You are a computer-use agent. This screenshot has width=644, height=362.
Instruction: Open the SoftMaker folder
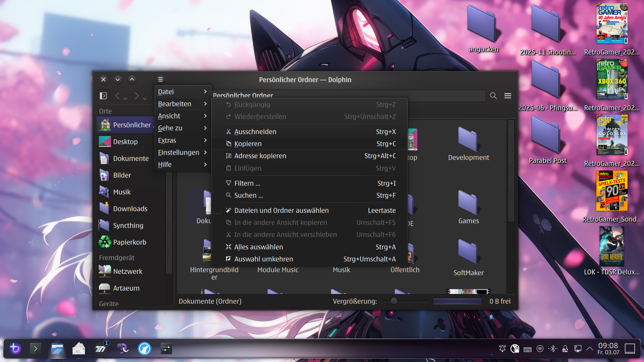tap(469, 257)
